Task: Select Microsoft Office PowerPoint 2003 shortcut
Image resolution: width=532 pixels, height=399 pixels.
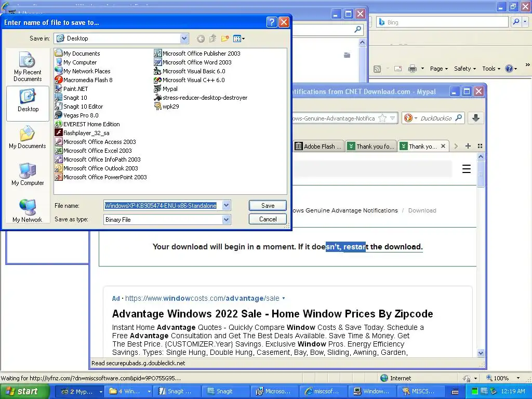Action: point(101,177)
